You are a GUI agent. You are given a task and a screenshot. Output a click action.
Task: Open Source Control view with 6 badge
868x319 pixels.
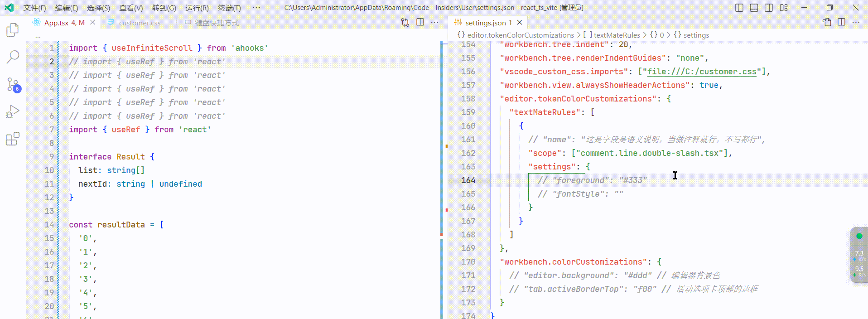pyautogui.click(x=13, y=84)
